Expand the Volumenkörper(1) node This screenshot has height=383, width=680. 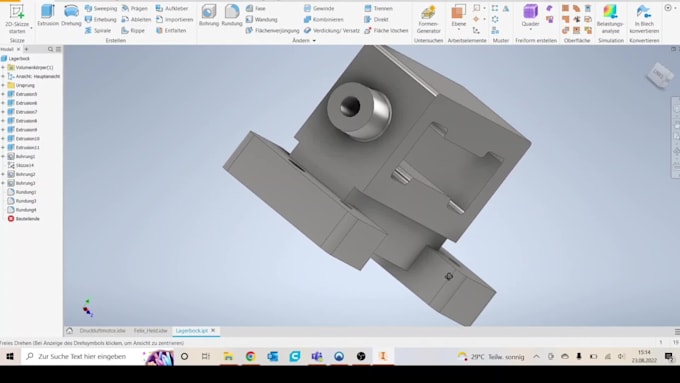[3, 68]
